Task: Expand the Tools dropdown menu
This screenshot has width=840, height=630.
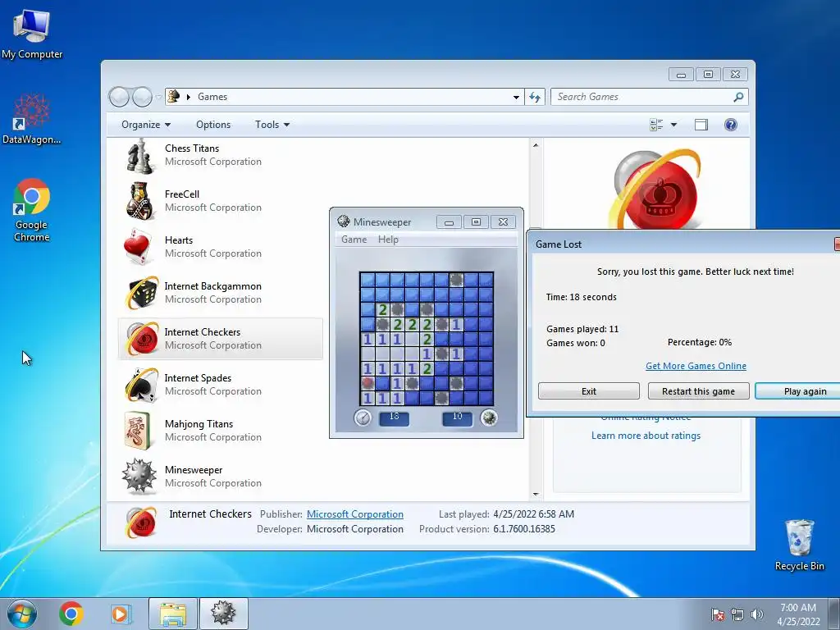Action: click(272, 125)
